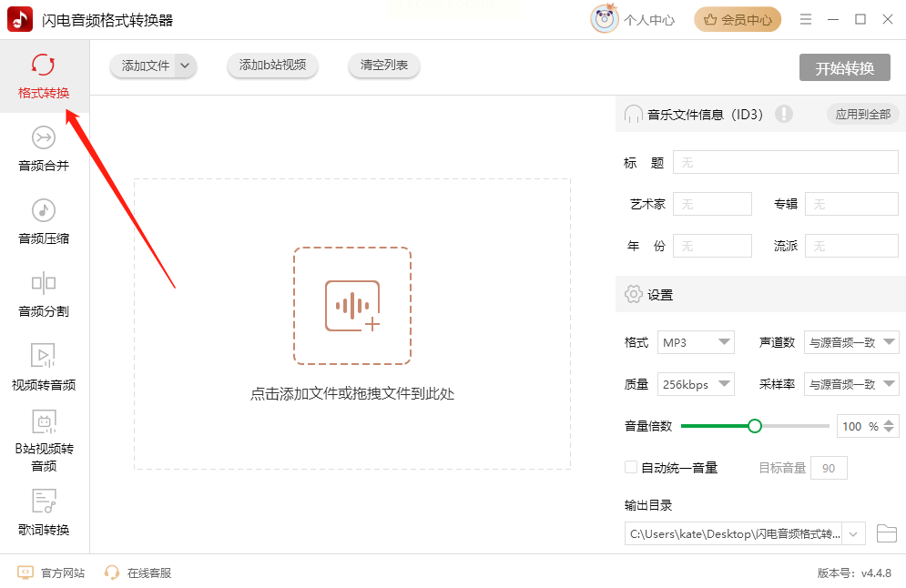
Task: Click the 标题 input field
Action: pos(785,162)
